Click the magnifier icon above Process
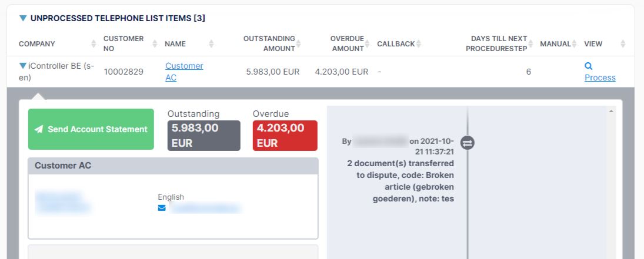The image size is (644, 259). point(589,66)
